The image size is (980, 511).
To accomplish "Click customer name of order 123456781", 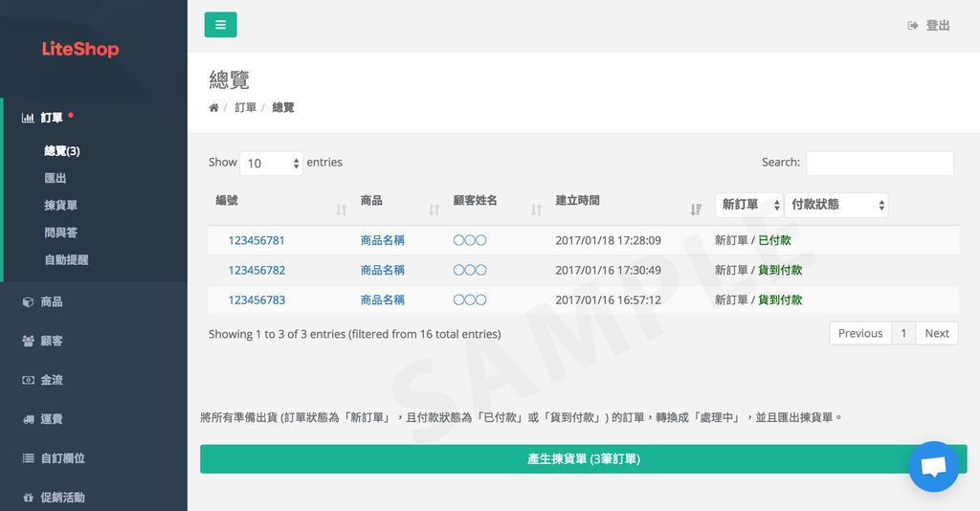I will point(470,240).
